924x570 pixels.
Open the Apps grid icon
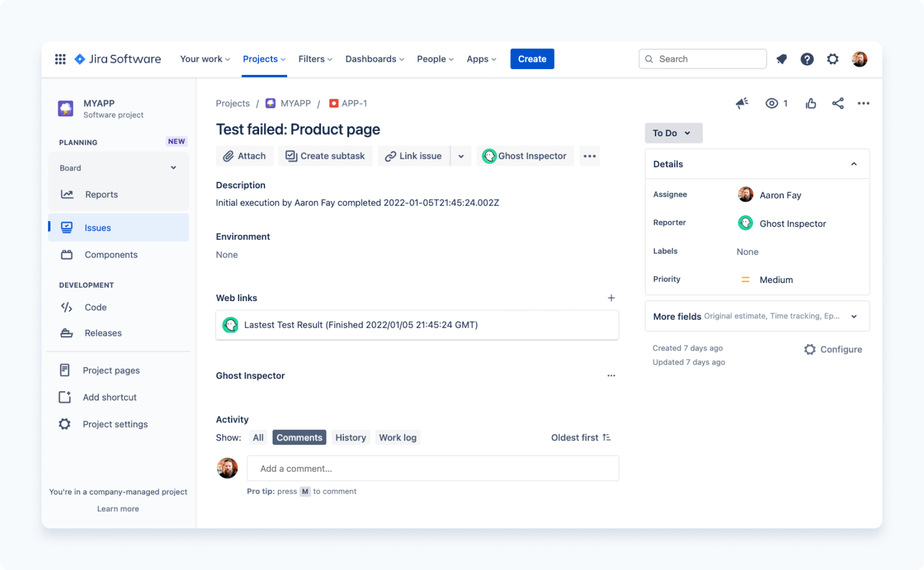[60, 59]
